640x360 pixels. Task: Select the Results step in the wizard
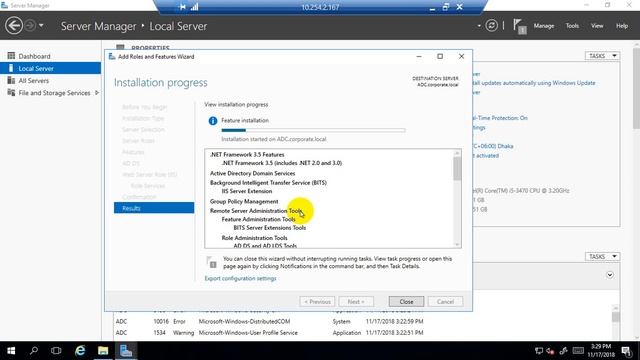[x=154, y=208]
